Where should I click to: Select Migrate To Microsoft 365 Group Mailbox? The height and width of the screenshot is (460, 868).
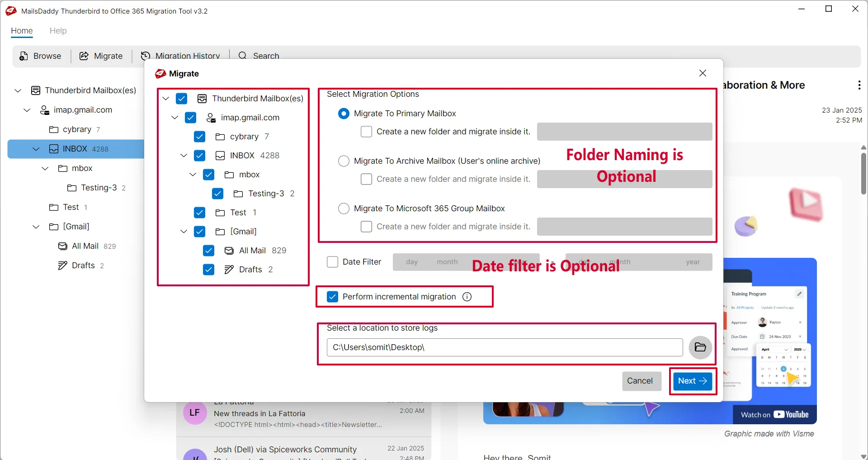click(x=344, y=209)
